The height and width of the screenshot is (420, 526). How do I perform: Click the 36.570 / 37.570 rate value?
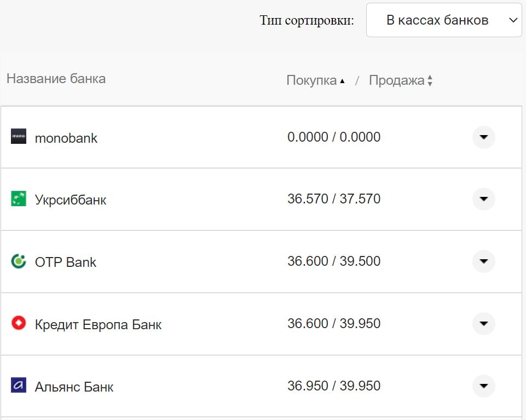click(334, 199)
